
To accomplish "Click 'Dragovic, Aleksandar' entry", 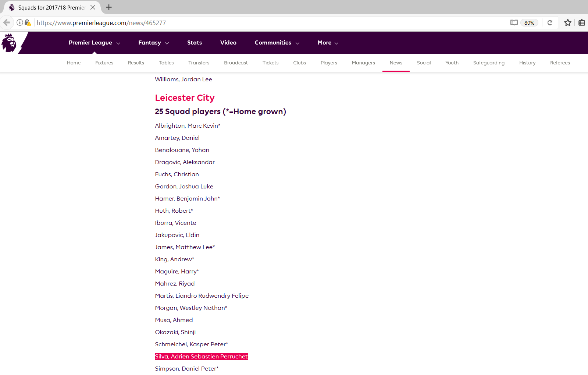I will [185, 162].
